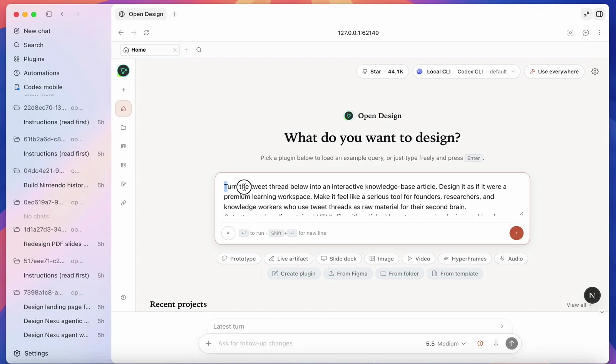Expand the Latest turn row
This screenshot has width=616, height=364.
[x=360, y=326]
